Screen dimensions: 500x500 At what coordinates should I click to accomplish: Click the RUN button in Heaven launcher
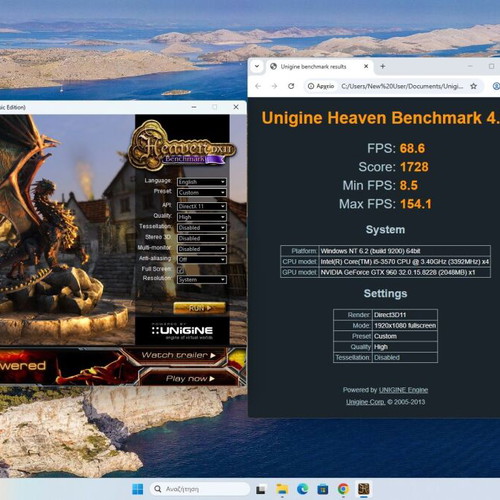click(199, 308)
